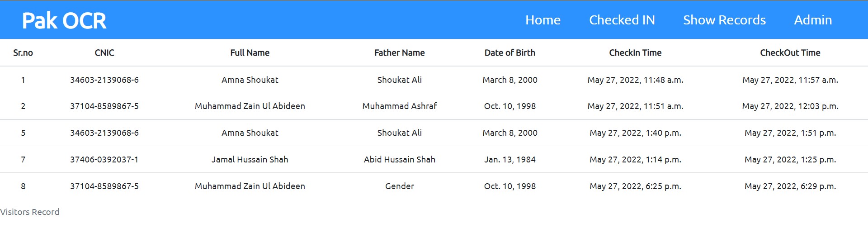The height and width of the screenshot is (238, 868).
Task: Click the CheckOut Time column header
Action: (790, 52)
